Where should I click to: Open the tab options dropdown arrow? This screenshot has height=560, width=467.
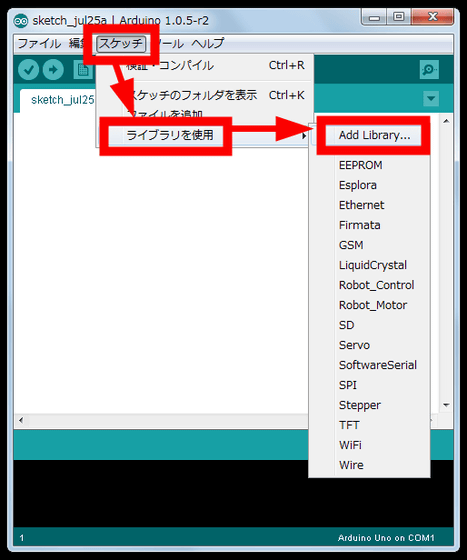pos(431,98)
